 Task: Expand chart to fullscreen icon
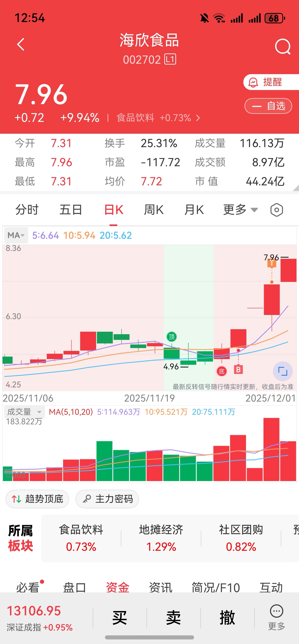tap(282, 371)
